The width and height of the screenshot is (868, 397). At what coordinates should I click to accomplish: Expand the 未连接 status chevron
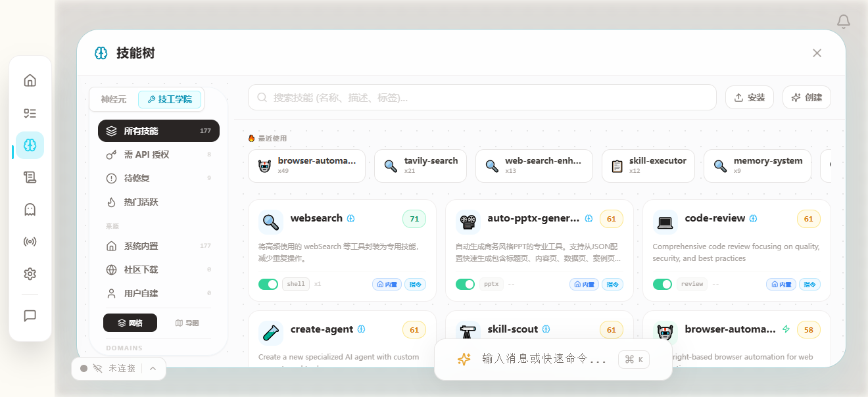click(x=151, y=369)
